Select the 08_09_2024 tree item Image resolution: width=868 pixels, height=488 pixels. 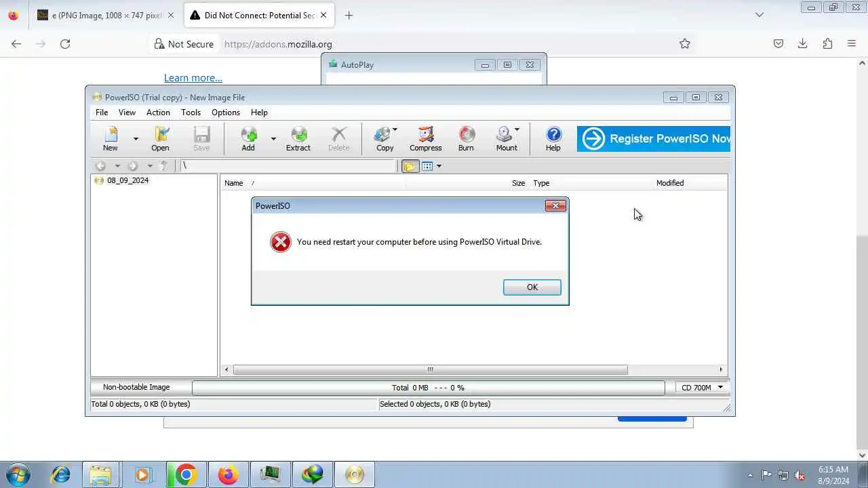[127, 180]
